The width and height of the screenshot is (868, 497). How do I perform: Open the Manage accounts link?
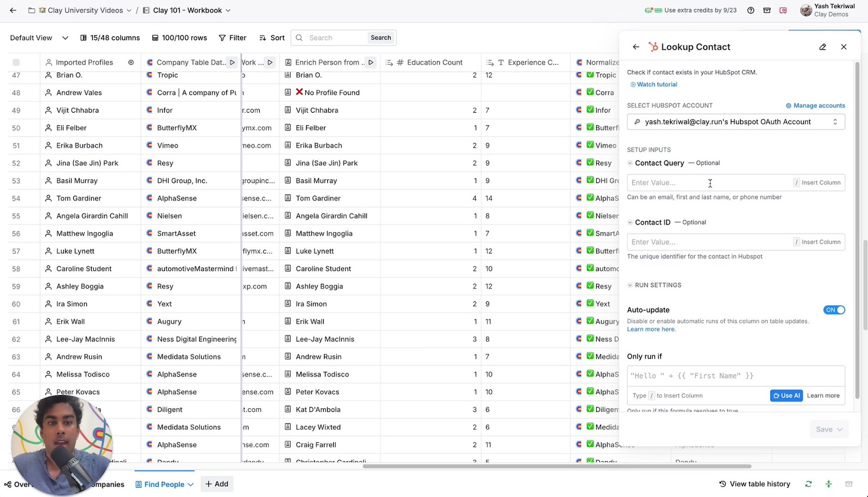[x=815, y=106]
